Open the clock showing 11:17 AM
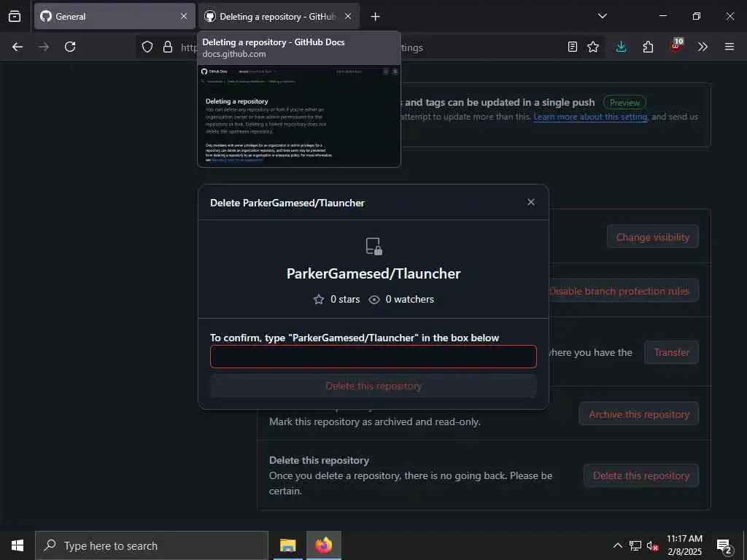Screen dimensions: 747x560 point(684,545)
